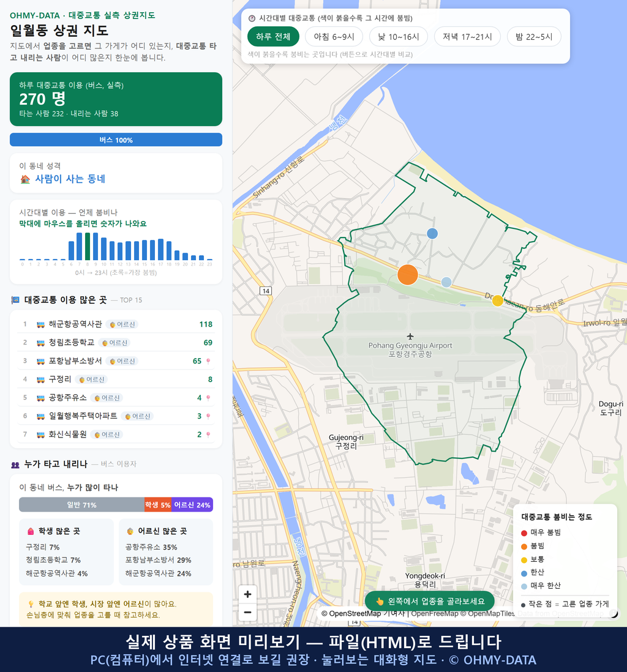
Task: Click the 18시 bar in hourly chart
Action: pyautogui.click(x=169, y=251)
